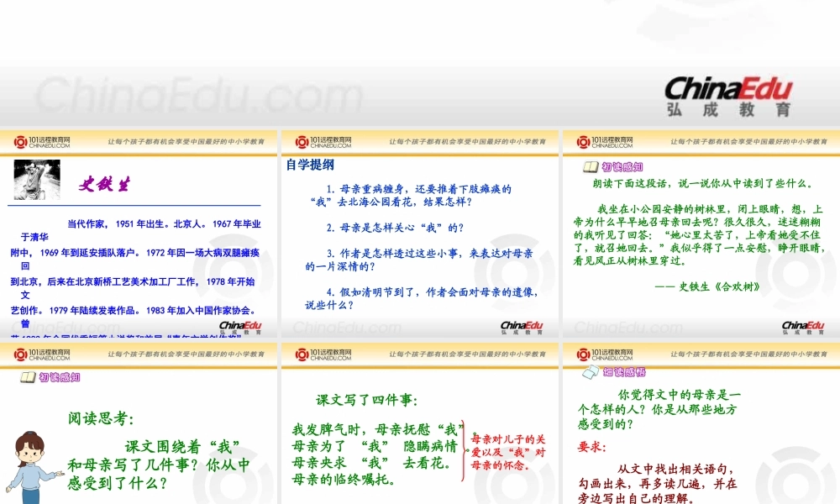Select question 2 母亲是怎样关心“我”的

pos(396,228)
